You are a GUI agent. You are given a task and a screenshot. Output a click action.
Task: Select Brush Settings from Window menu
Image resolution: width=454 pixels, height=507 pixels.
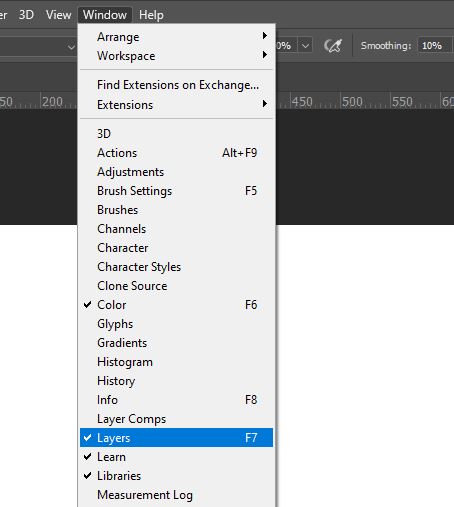176,191
